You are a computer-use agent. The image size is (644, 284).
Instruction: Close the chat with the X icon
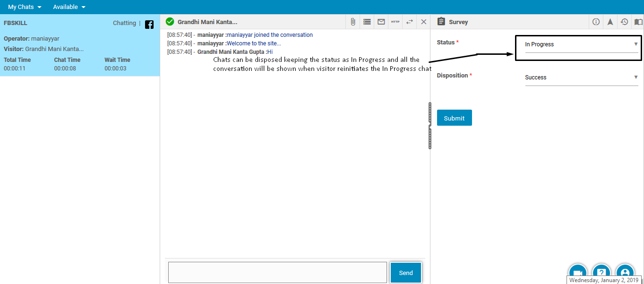423,22
